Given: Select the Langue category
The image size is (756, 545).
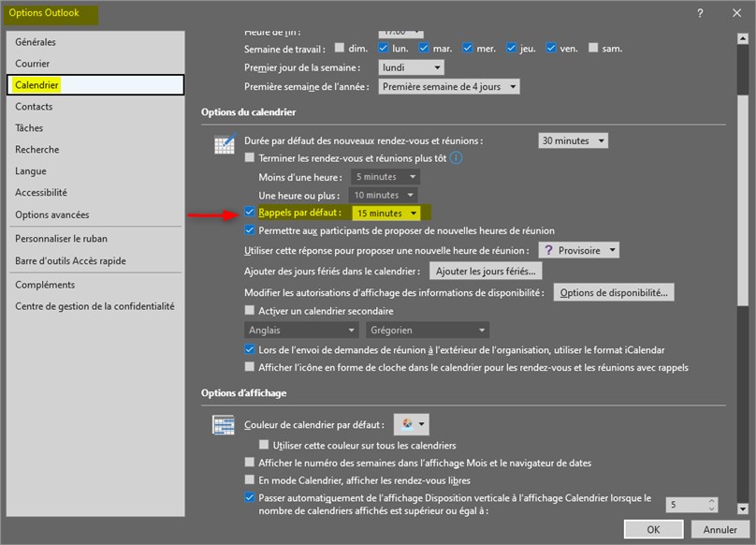Looking at the screenshot, I should pos(95,170).
